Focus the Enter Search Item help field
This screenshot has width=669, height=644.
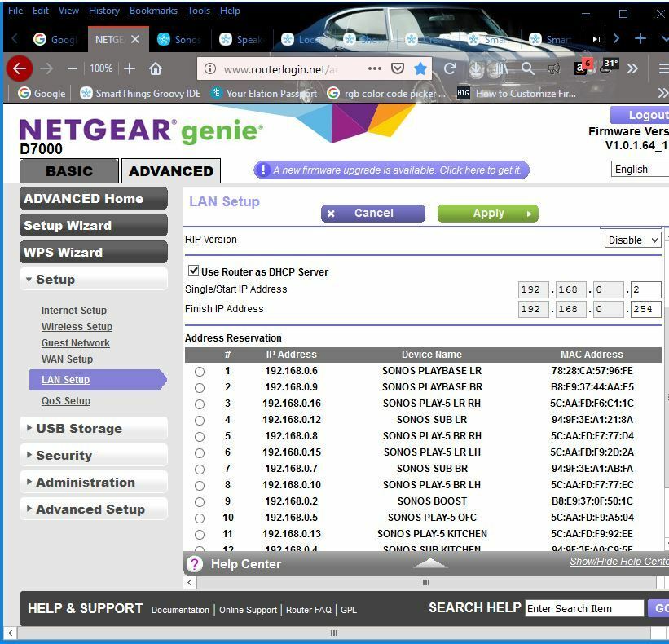[584, 608]
